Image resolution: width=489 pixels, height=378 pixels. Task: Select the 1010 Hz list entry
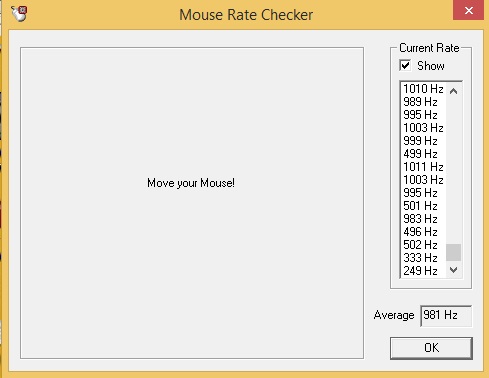(423, 89)
